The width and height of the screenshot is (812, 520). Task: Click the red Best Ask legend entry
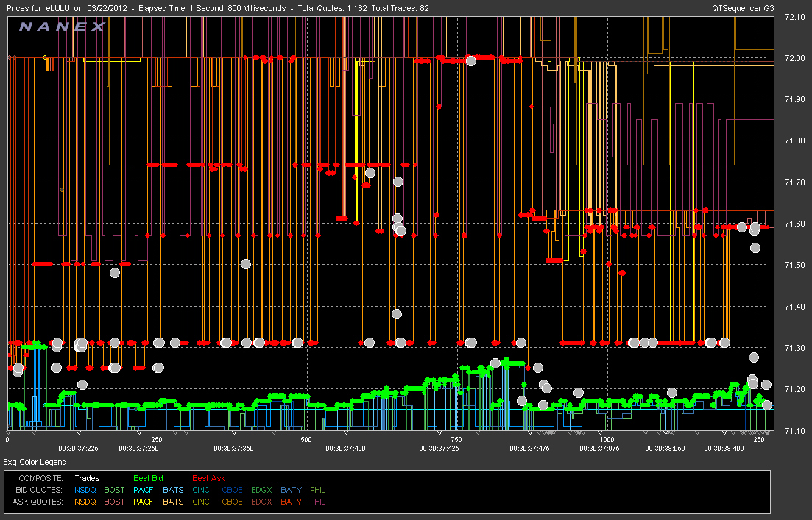(x=208, y=478)
